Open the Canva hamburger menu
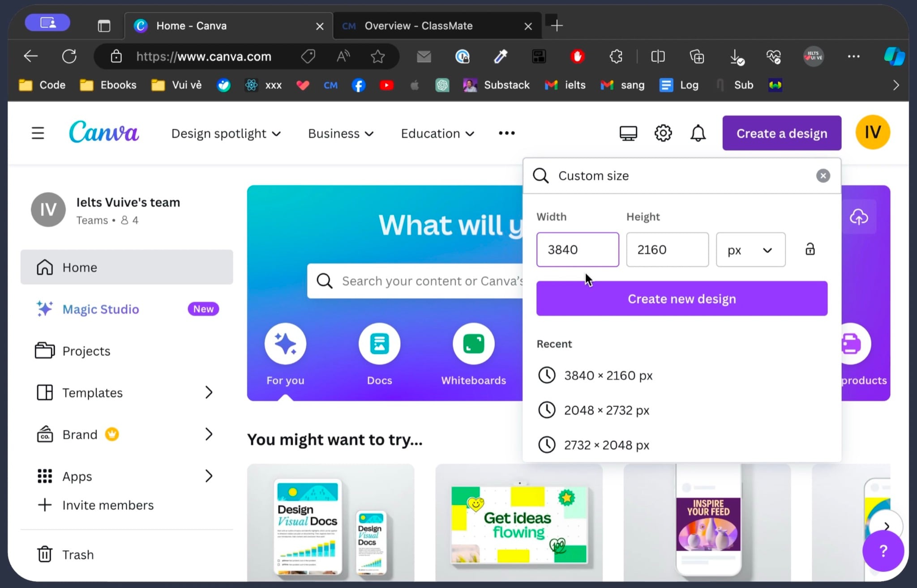This screenshot has height=588, width=917. [38, 133]
